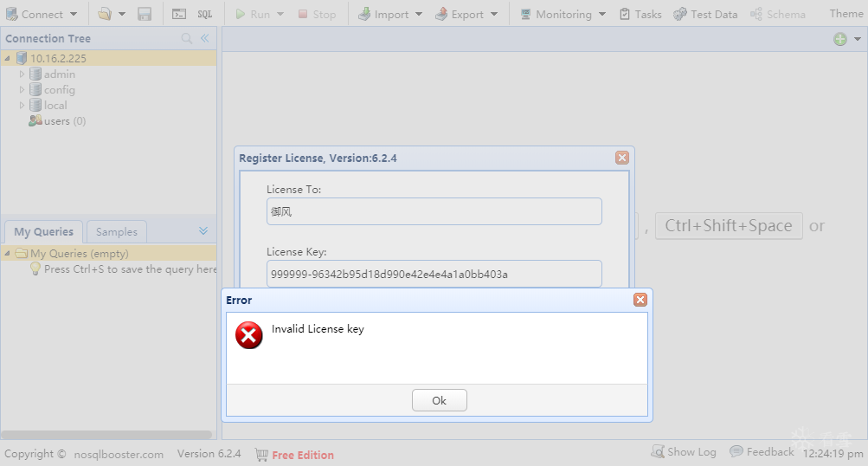Click the License Key input field
The height and width of the screenshot is (466, 868).
pyautogui.click(x=434, y=274)
